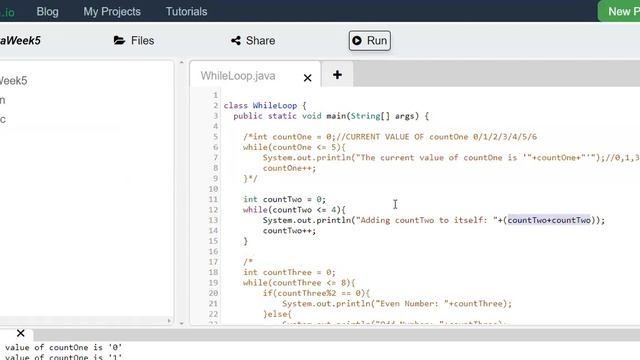Close the console output panel
The image size is (640, 360).
[20, 333]
